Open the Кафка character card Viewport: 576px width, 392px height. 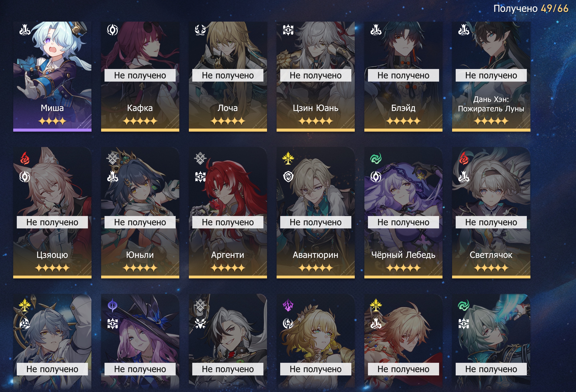(x=140, y=76)
